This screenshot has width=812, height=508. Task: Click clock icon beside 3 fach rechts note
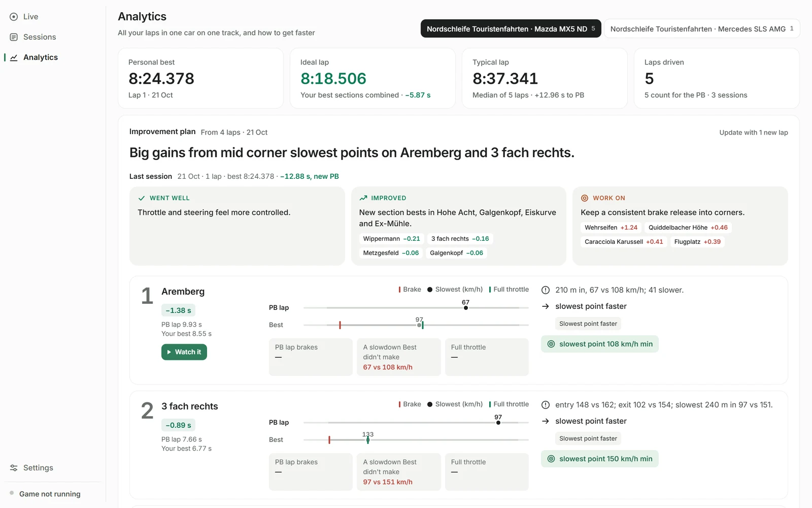pos(546,405)
